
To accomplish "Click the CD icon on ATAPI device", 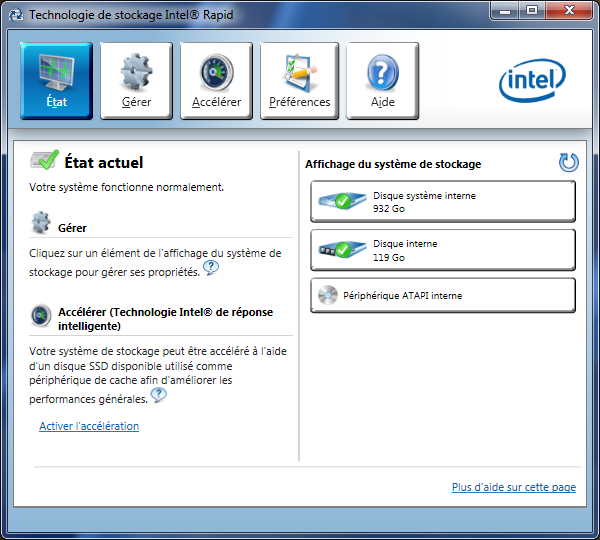I will click(327, 296).
